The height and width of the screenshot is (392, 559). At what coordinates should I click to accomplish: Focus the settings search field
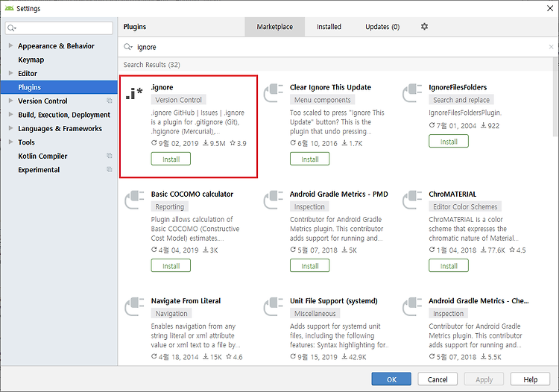(x=59, y=28)
